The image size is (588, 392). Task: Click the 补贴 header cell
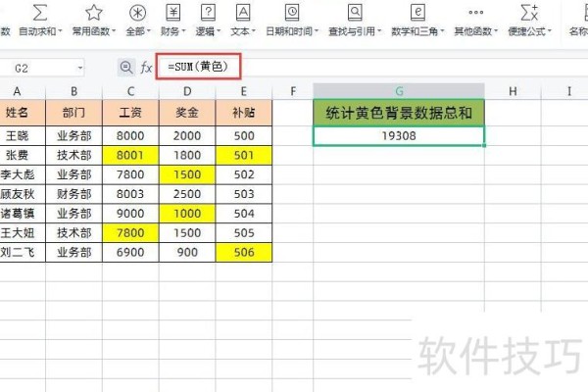[244, 113]
